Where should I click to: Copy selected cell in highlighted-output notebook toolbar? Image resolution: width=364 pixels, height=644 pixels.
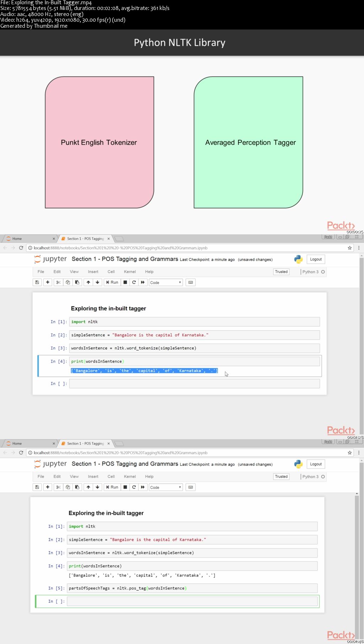[x=68, y=282]
